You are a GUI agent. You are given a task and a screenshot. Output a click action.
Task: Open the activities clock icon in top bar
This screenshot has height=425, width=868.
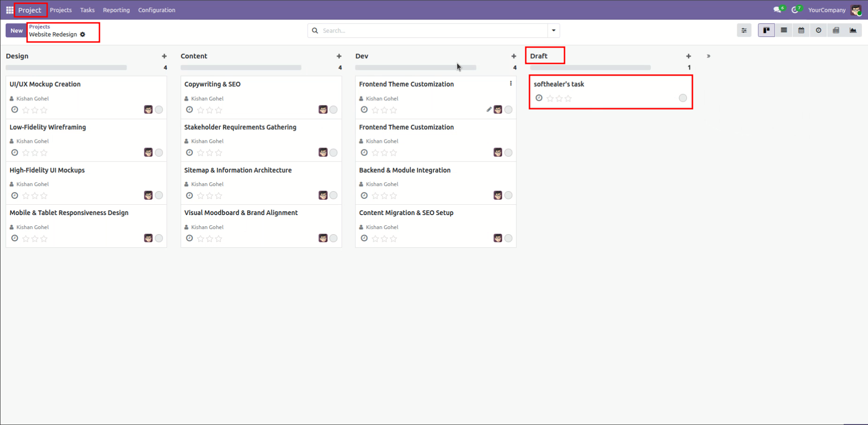[x=795, y=10]
